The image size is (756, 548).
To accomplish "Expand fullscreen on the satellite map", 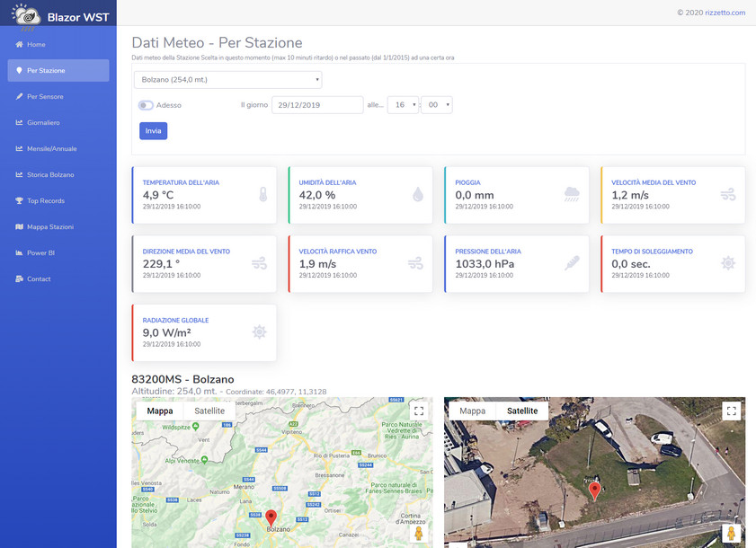I will point(732,411).
